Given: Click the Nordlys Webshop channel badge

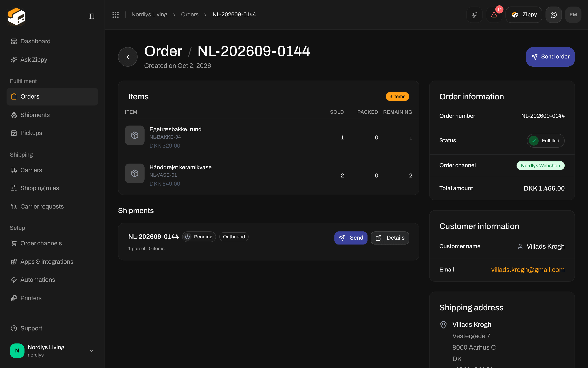Looking at the screenshot, I should [x=540, y=166].
